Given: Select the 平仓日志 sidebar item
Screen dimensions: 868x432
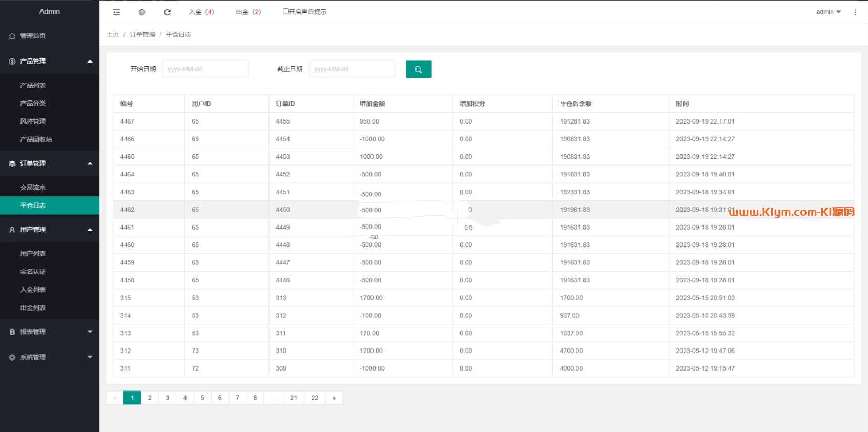Looking at the screenshot, I should coord(50,205).
